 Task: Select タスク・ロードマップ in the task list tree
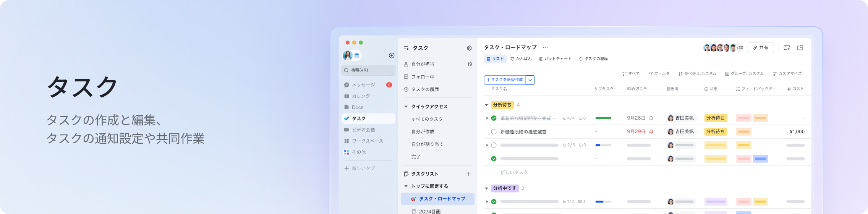438,199
